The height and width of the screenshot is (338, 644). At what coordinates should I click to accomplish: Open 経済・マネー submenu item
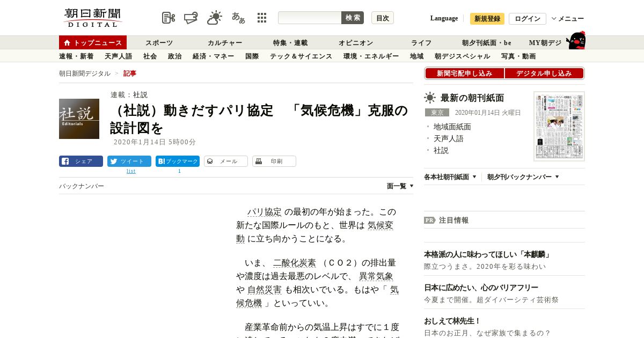point(213,56)
